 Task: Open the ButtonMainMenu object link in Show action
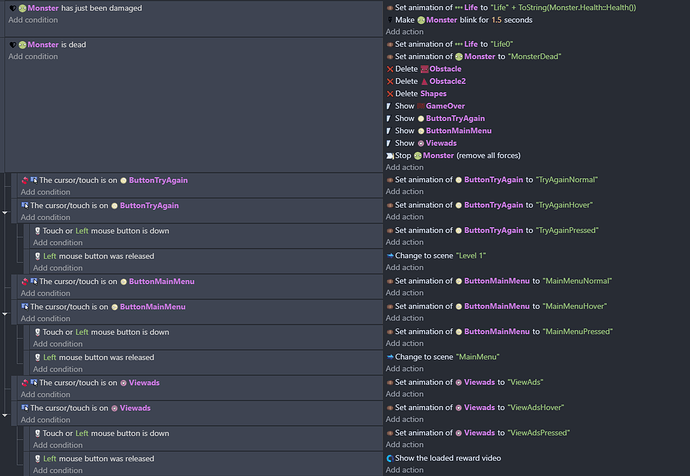coord(459,131)
